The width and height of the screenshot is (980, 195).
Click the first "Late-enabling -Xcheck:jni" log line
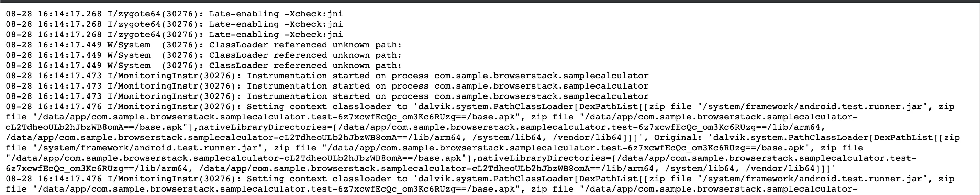tap(276, 14)
